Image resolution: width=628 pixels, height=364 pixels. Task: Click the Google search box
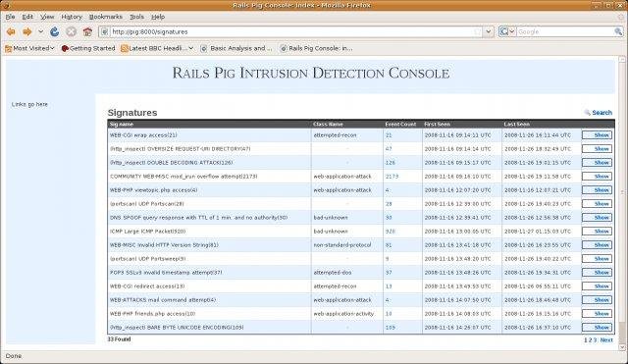pos(565,31)
